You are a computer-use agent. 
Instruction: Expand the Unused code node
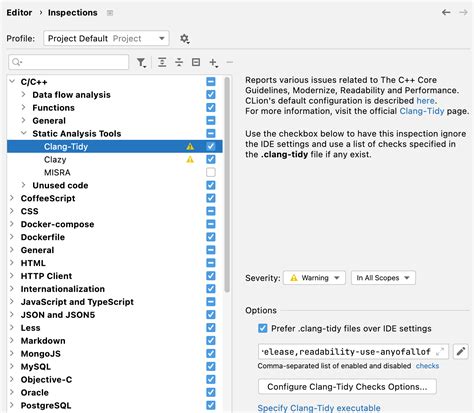coord(23,185)
